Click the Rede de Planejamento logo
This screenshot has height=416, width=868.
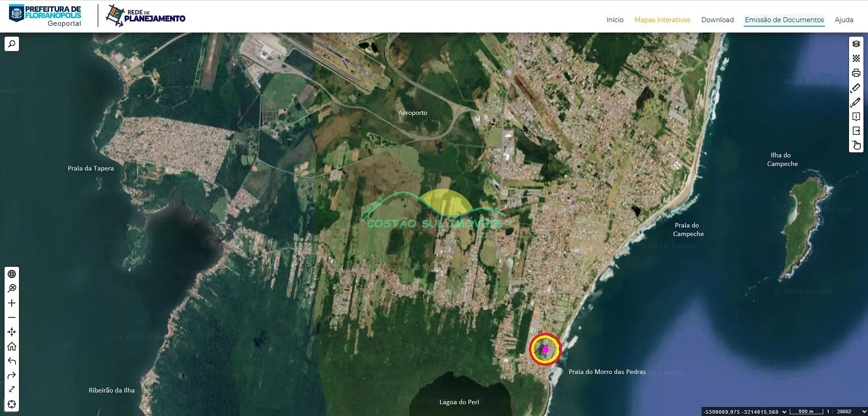click(146, 16)
